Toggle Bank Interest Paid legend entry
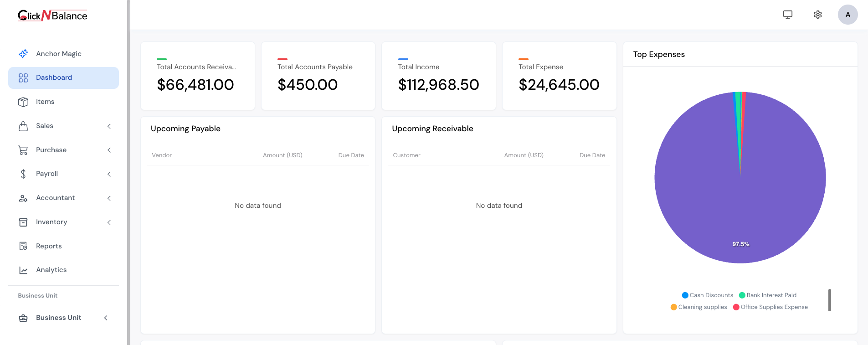868x345 pixels. click(767, 295)
